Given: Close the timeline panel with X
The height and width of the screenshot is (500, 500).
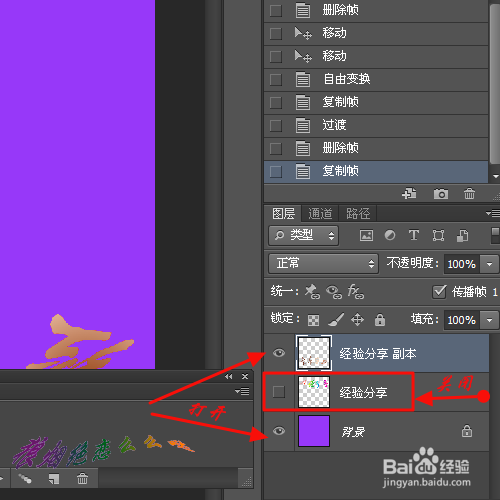Looking at the screenshot, I should pos(245,376).
